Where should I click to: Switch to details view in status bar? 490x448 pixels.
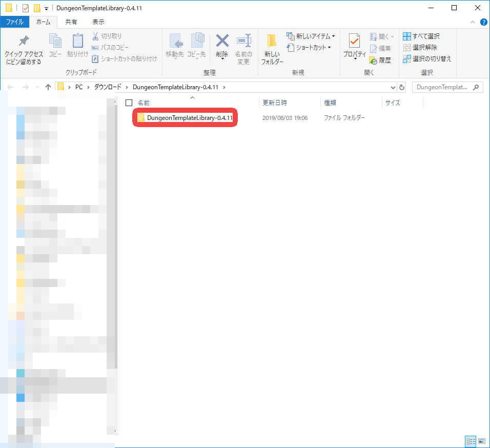[470, 441]
